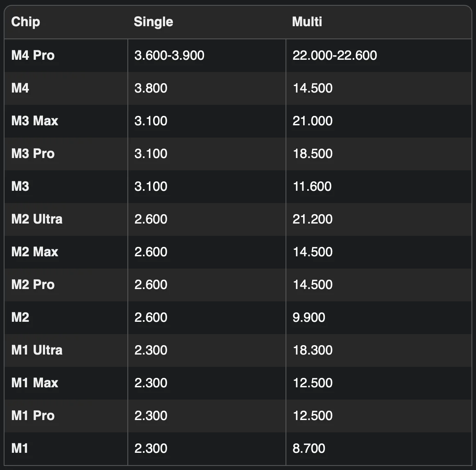This screenshot has width=476, height=470.
Task: Click the M1 multi score 8.700
Action: [x=309, y=448]
